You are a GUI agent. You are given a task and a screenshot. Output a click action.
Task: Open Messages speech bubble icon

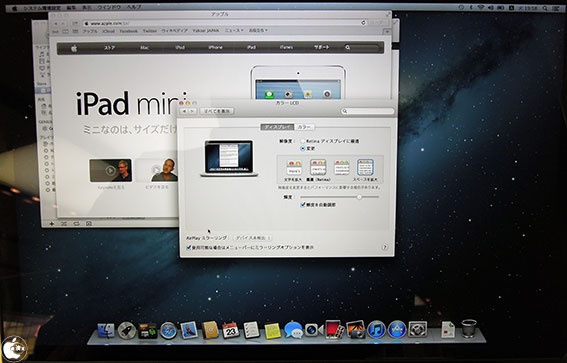click(x=293, y=330)
